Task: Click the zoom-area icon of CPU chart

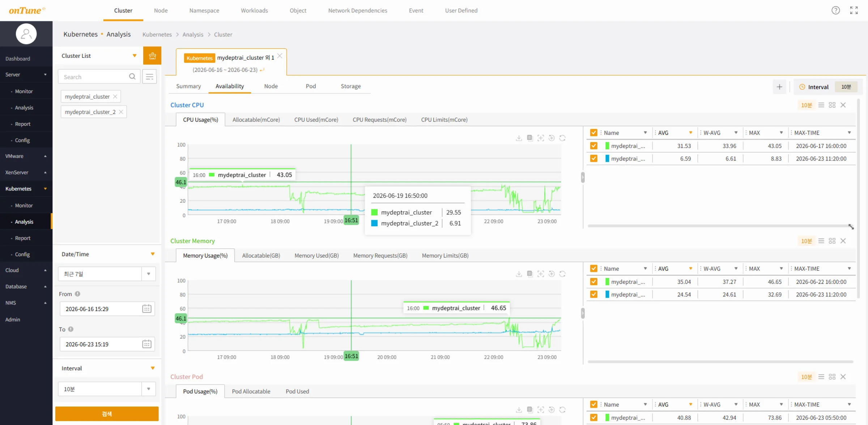Action: (x=541, y=138)
